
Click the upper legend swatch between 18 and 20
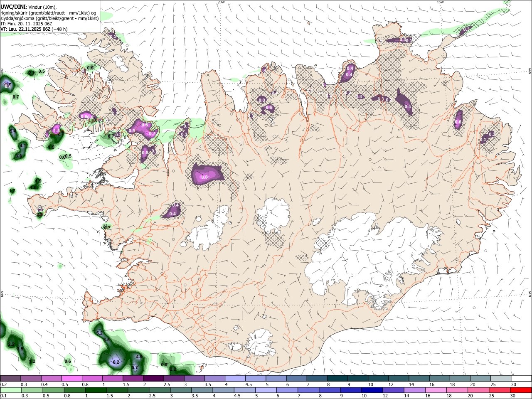click(460, 379)
